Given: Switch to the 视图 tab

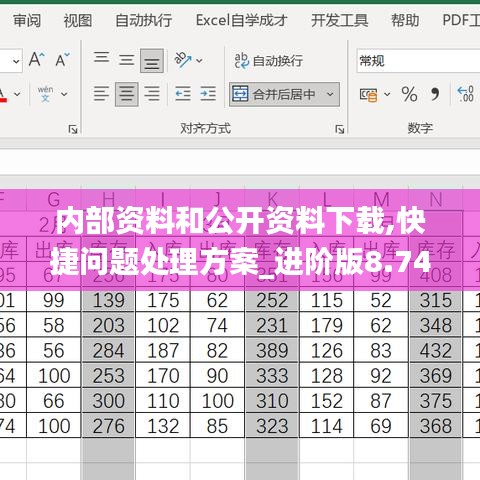Looking at the screenshot, I should click(78, 21).
